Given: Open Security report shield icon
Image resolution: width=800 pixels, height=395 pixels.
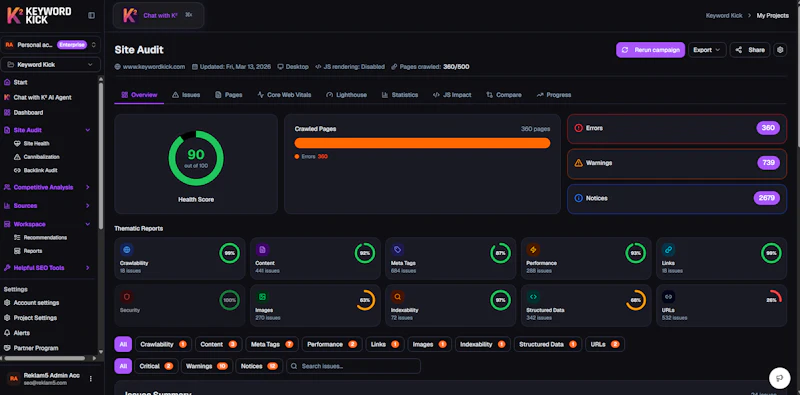Looking at the screenshot, I should point(127,297).
